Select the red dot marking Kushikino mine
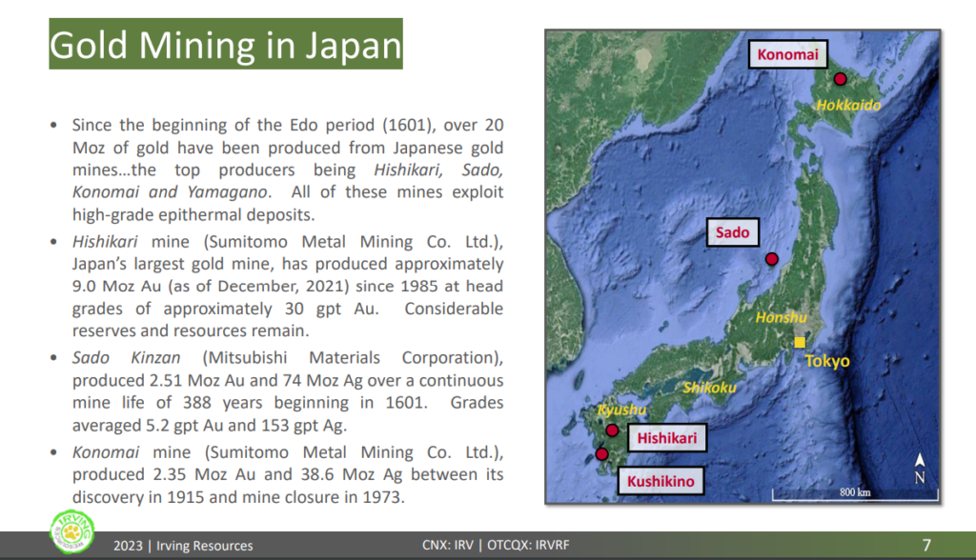976x560 pixels. pos(601,454)
